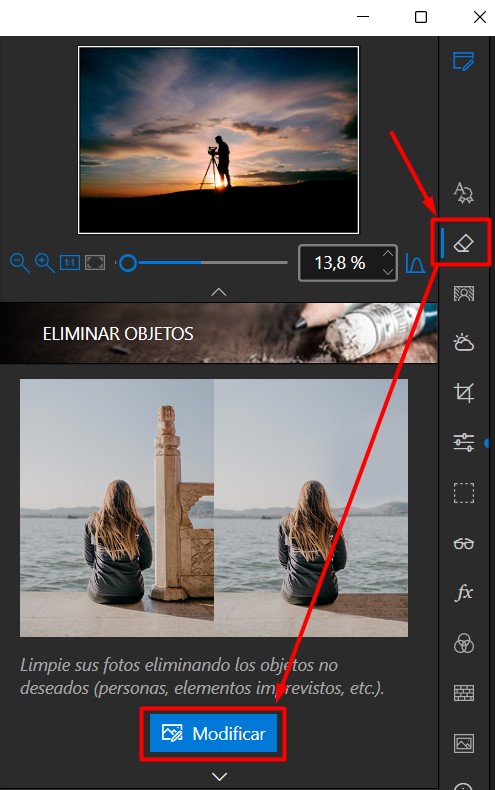Click the zoom in magnifier
This screenshot has width=495, height=790.
tap(44, 263)
